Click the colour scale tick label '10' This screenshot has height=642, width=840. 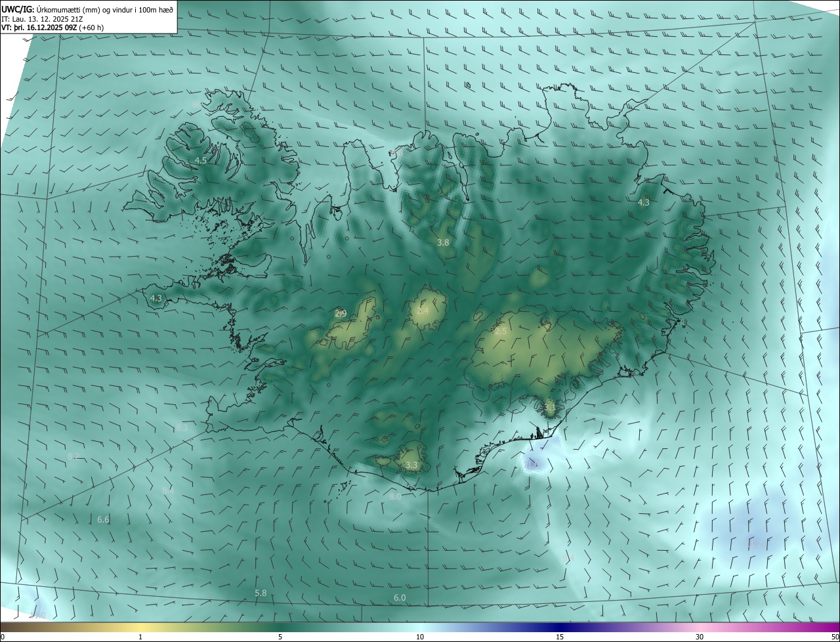420,637
